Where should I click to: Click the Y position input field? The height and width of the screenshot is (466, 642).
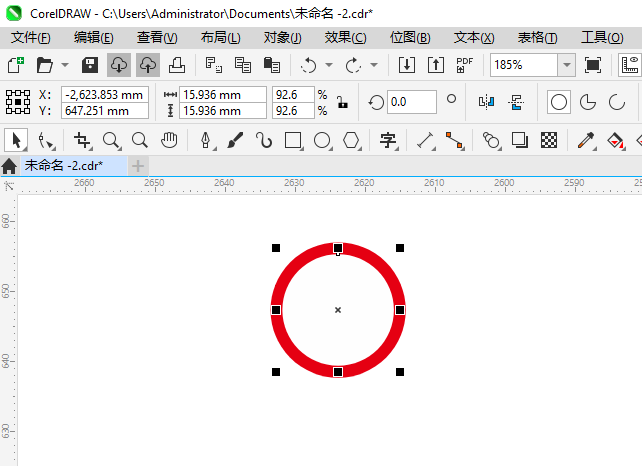coord(105,111)
